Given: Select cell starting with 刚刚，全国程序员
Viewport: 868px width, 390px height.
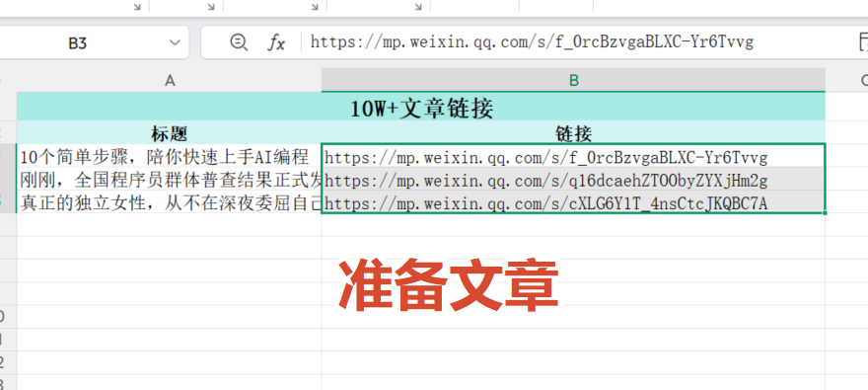Looking at the screenshot, I should click(x=170, y=180).
